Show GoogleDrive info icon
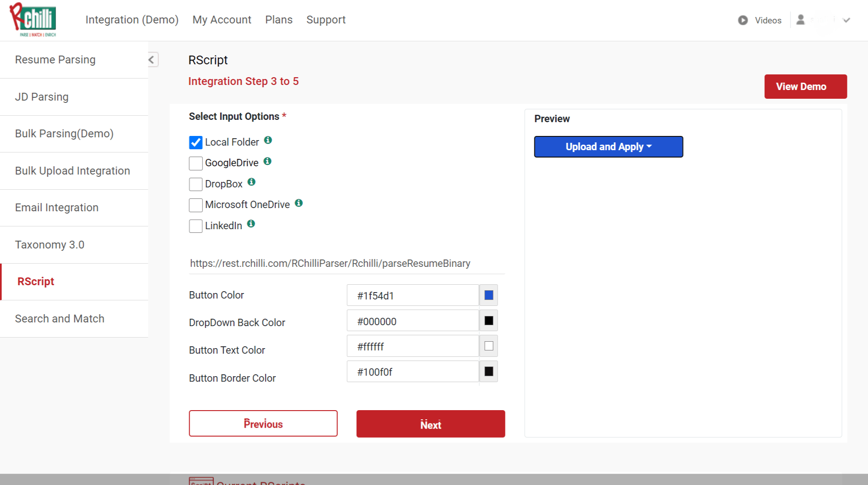This screenshot has height=485, width=868. point(268,161)
